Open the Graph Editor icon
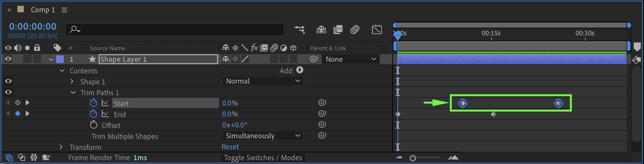The image size is (644, 164). pyautogui.click(x=376, y=30)
